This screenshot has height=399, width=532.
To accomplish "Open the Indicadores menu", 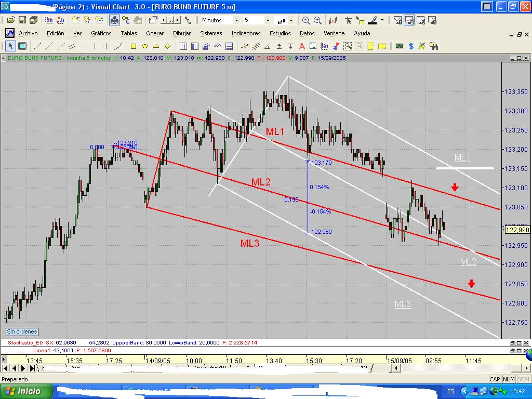I will coord(246,33).
